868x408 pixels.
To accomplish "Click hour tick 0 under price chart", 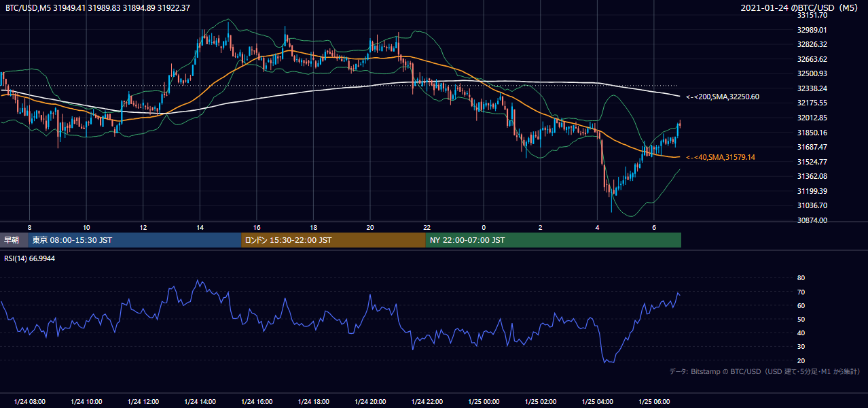I will [x=484, y=227].
